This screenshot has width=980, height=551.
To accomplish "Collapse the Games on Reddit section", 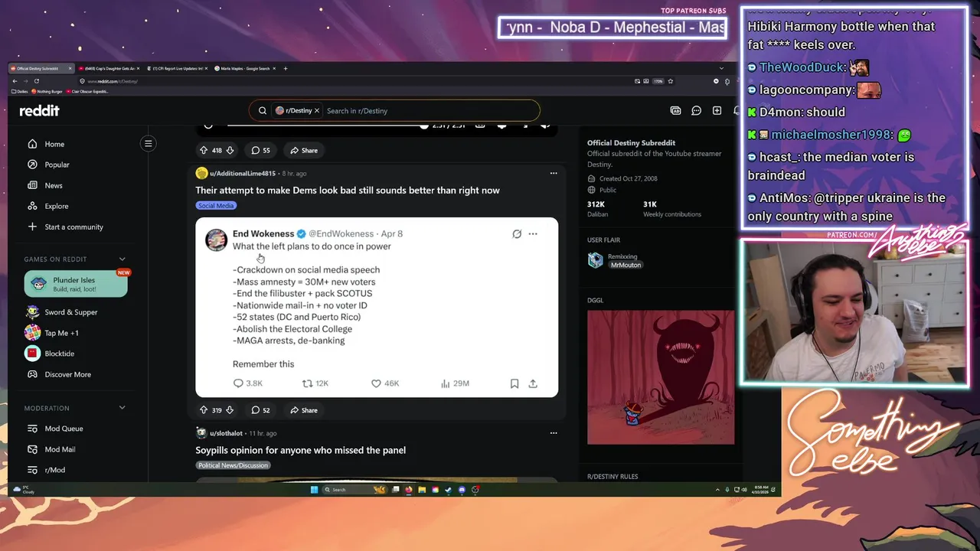I will coord(122,259).
